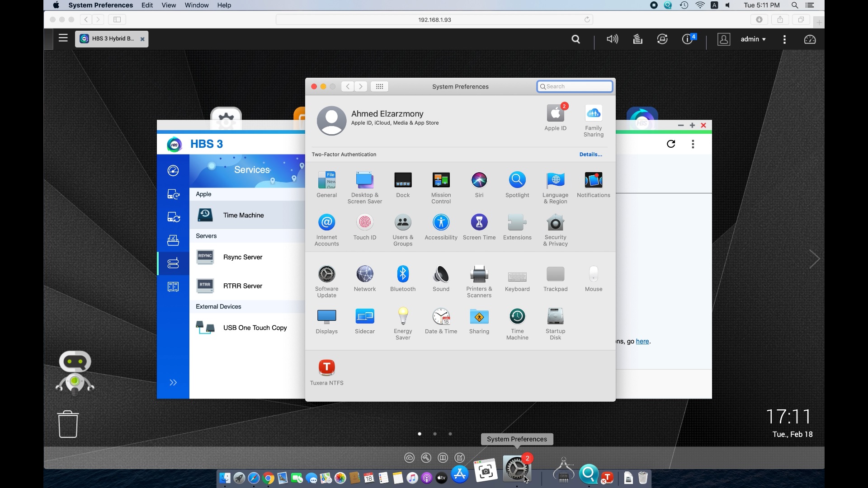Open Displays preferences
The image size is (868, 488).
(326, 321)
